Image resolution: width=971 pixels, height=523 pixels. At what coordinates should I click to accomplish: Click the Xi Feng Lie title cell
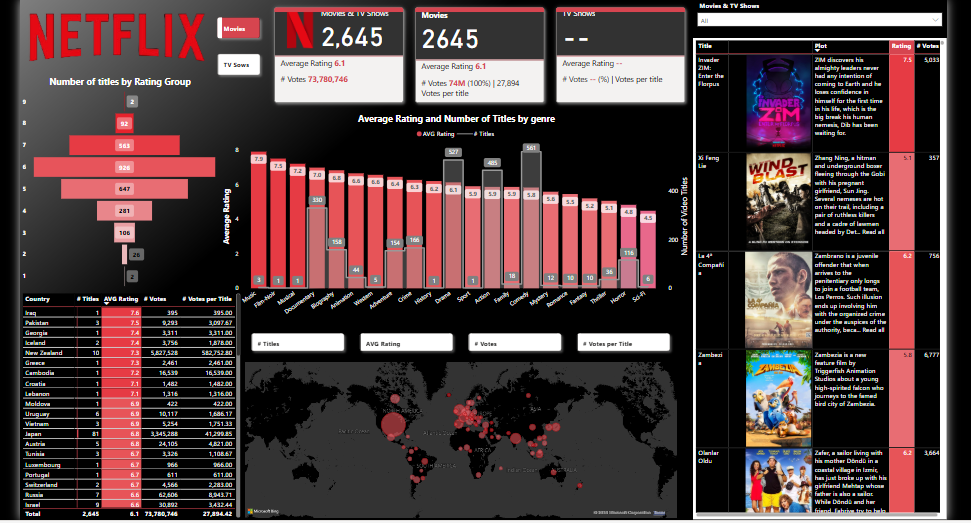point(708,162)
